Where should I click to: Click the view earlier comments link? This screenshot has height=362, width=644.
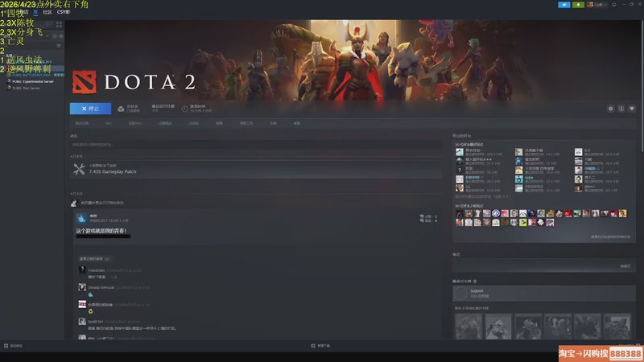[94, 258]
